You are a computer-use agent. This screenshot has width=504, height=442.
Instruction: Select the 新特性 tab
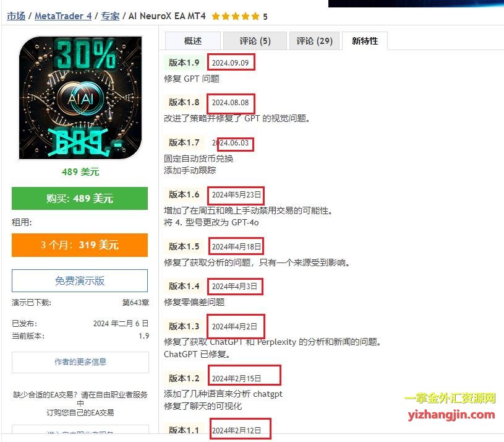(365, 41)
